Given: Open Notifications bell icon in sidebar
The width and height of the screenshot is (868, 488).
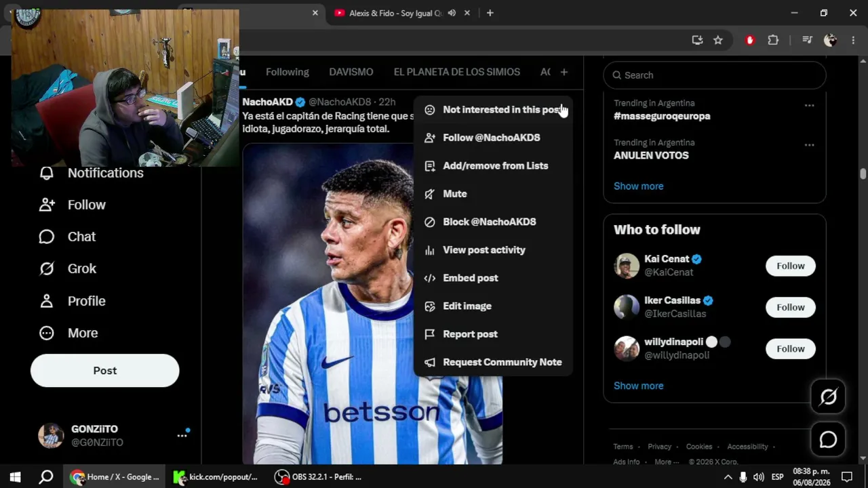Looking at the screenshot, I should pos(46,173).
